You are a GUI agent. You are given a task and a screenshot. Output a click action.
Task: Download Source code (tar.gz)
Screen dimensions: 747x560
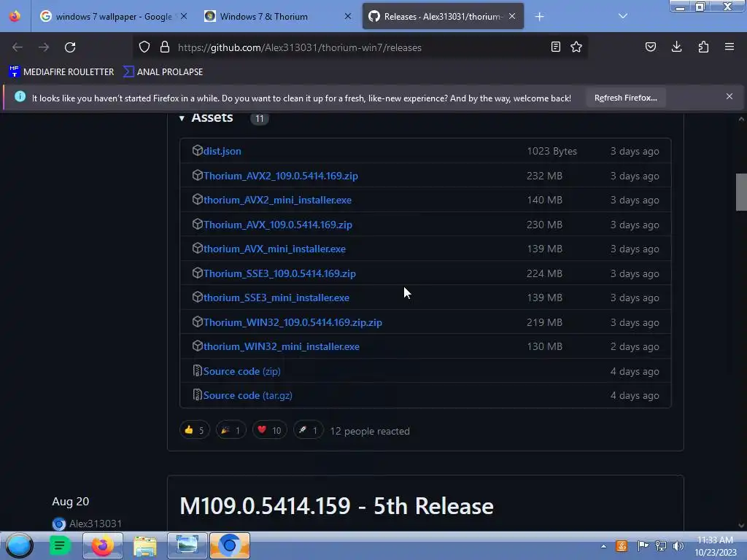tap(248, 396)
